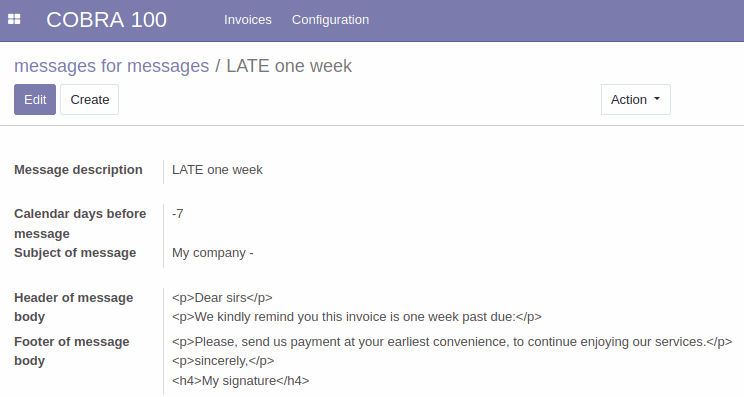This screenshot has width=744, height=397.
Task: Click the Edit button
Action: coord(35,100)
